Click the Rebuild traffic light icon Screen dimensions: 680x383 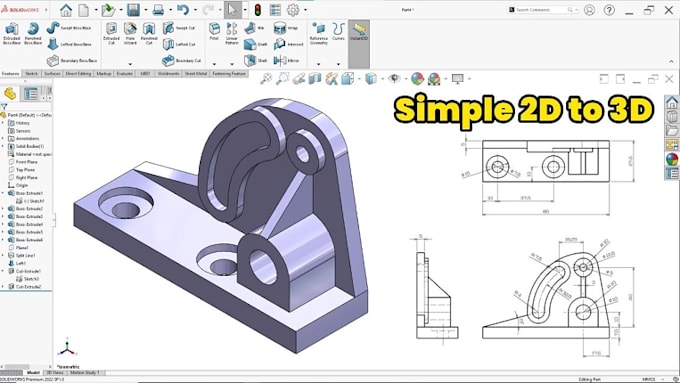pos(258,10)
